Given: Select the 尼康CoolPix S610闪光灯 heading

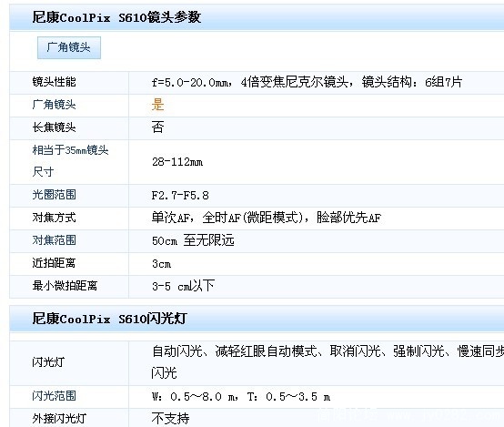Looking at the screenshot, I should tap(109, 319).
